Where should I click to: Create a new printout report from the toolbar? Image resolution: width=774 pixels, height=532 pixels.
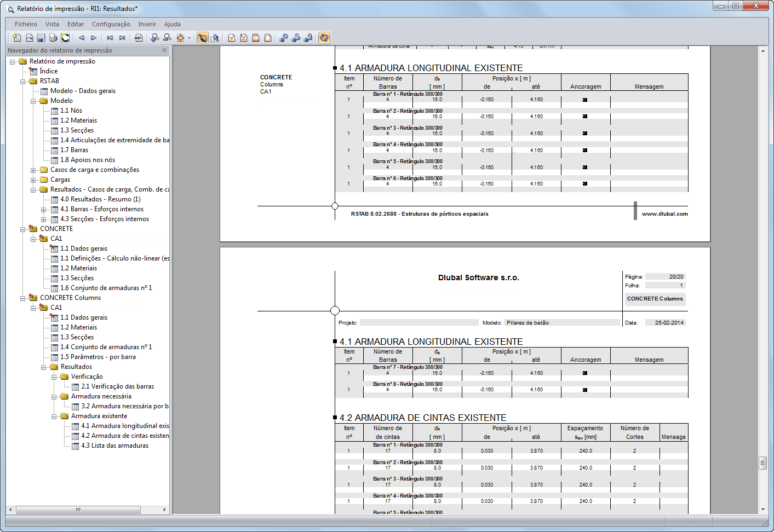(17, 38)
